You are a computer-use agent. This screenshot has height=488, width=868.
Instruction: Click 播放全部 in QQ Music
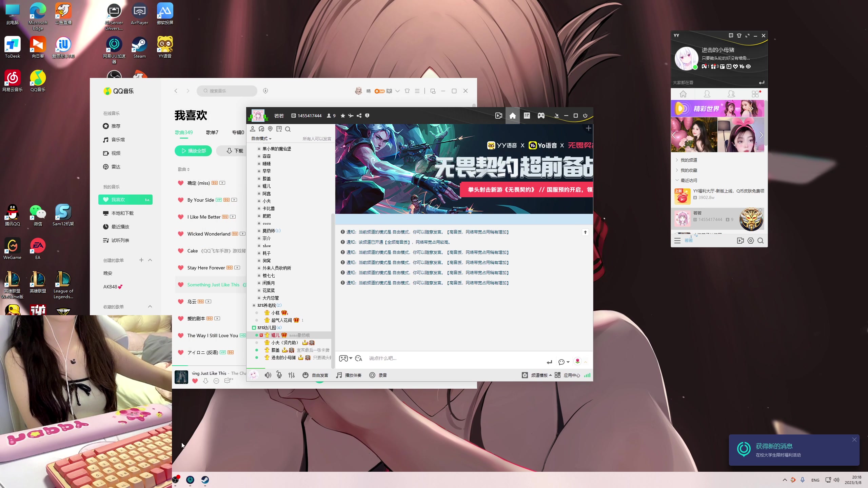point(193,151)
